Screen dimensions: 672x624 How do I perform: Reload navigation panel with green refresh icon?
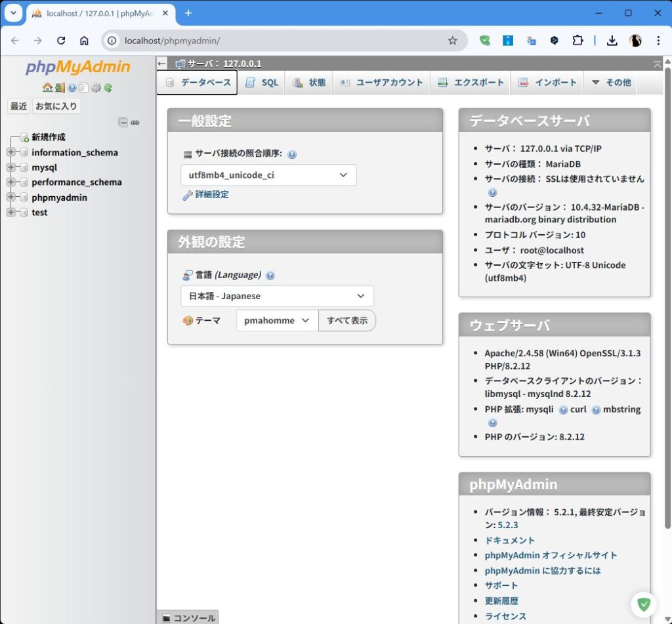pos(108,87)
